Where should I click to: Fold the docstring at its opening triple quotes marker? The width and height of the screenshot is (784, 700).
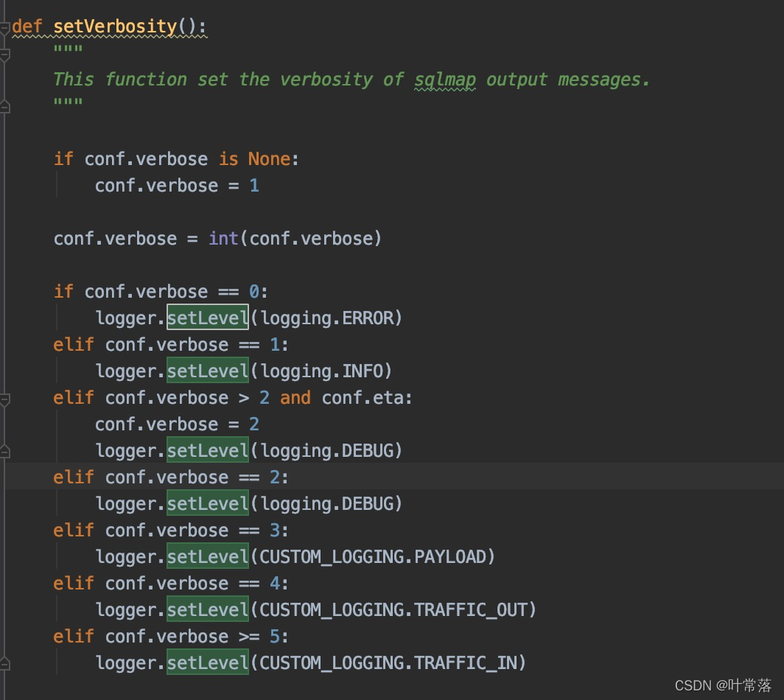(x=4, y=54)
